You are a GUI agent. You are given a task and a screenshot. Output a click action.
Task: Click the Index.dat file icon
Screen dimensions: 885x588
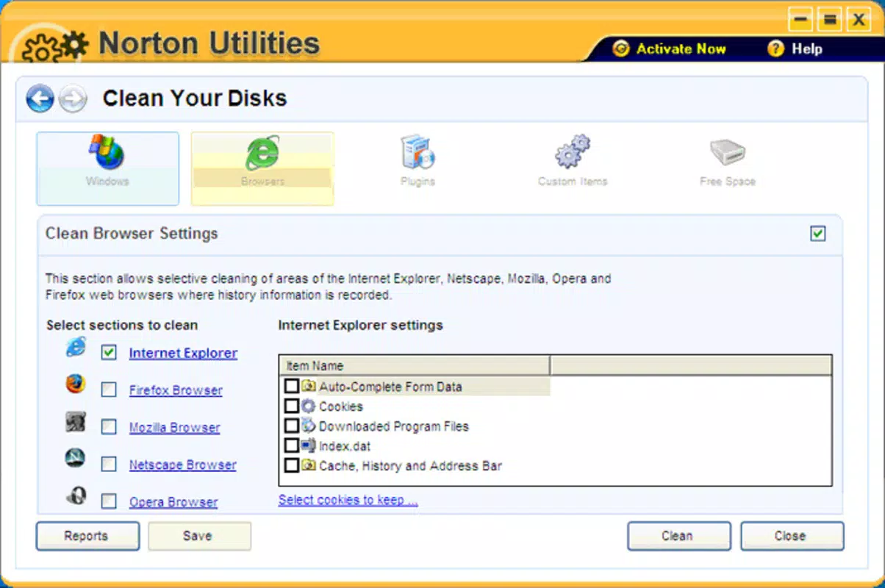[309, 445]
